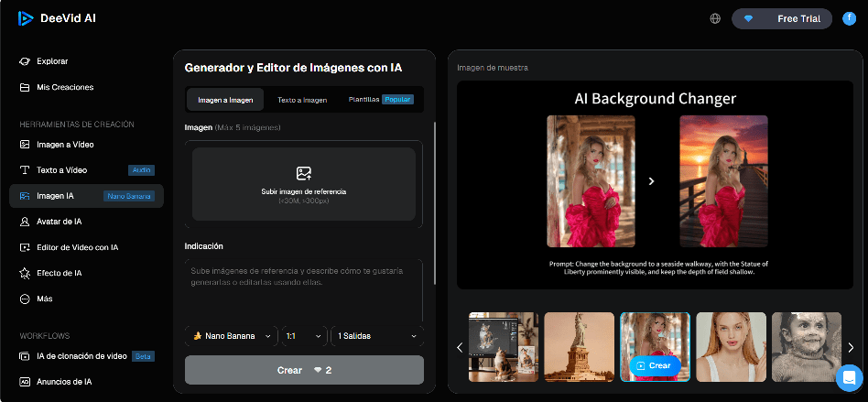
Task: Expand the Más menu in the sidebar
Action: coord(45,299)
